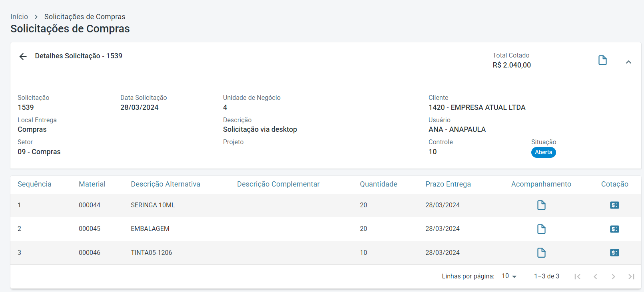Open Acompanhamento document for EMBALAGEM
644x292 pixels.
click(x=541, y=229)
